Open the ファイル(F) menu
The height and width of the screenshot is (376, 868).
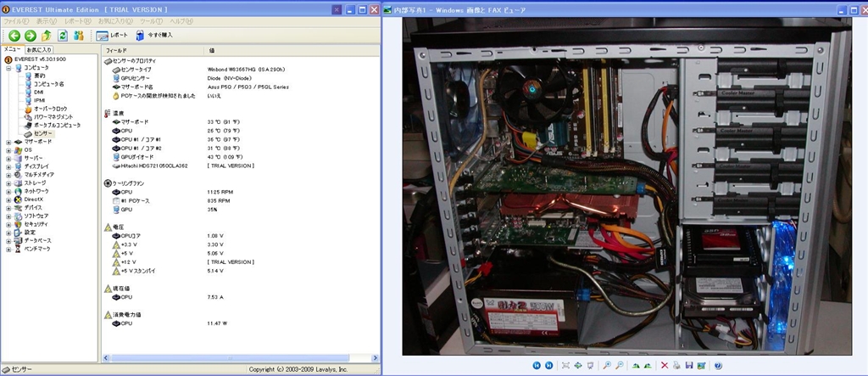click(16, 21)
